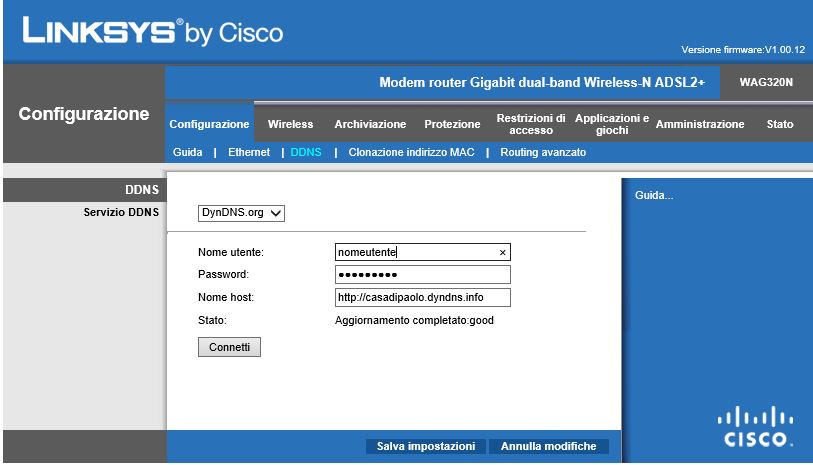Open the Guida sub-menu item
This screenshot has height=465, width=813.
[x=188, y=152]
